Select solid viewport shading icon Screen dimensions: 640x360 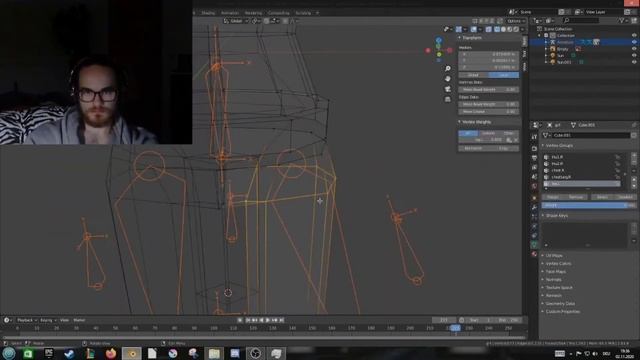coord(503,29)
